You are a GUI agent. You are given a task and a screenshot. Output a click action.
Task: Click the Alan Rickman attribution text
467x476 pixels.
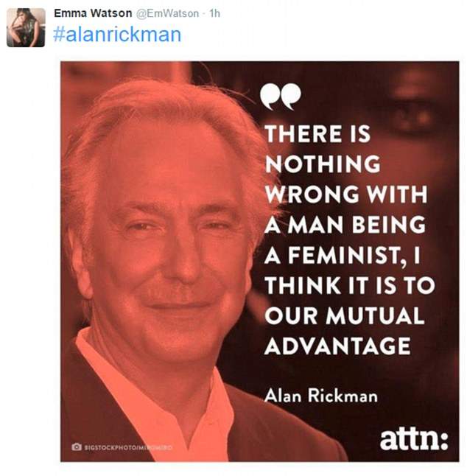[321, 396]
